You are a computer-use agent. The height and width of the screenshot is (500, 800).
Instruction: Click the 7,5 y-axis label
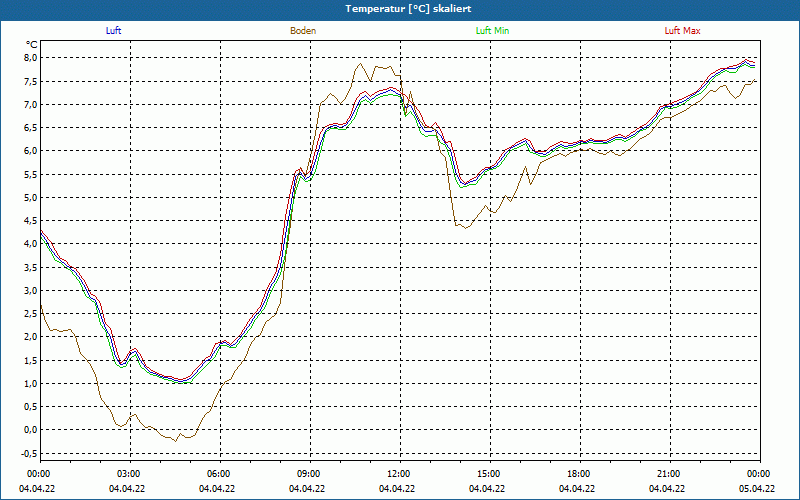(31, 81)
